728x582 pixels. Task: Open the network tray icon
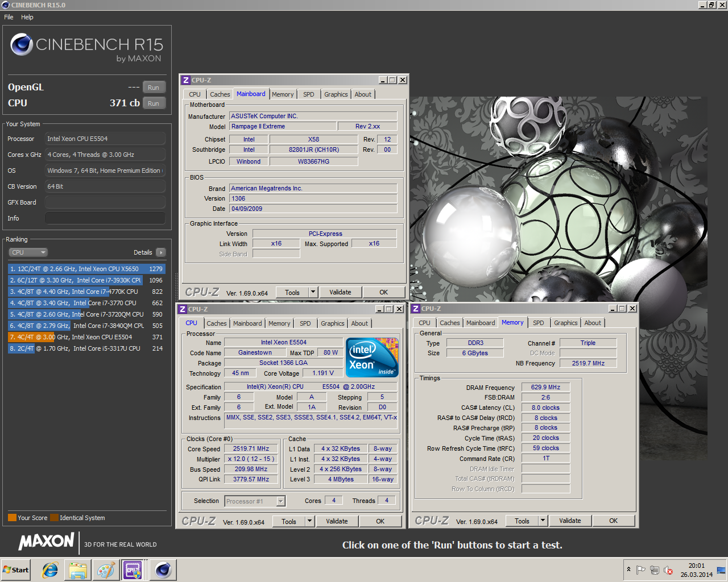coord(655,570)
